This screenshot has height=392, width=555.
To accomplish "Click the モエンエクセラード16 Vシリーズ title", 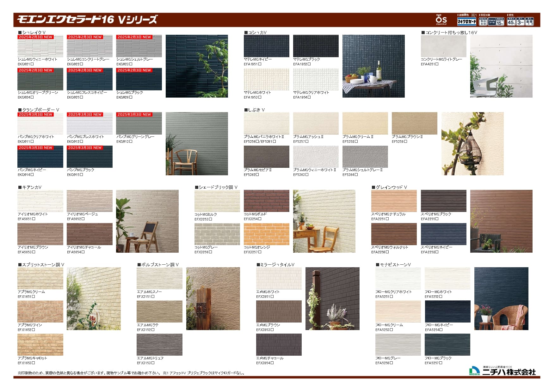I will click(x=87, y=20).
